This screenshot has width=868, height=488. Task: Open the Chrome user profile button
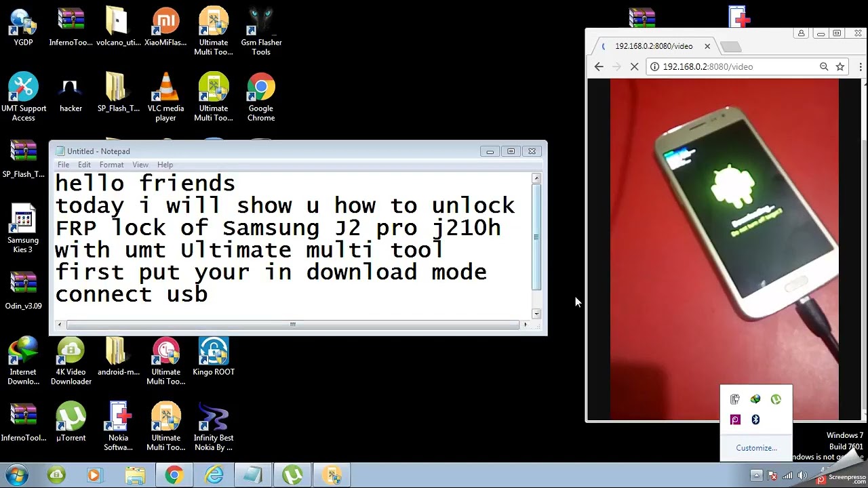pos(801,33)
